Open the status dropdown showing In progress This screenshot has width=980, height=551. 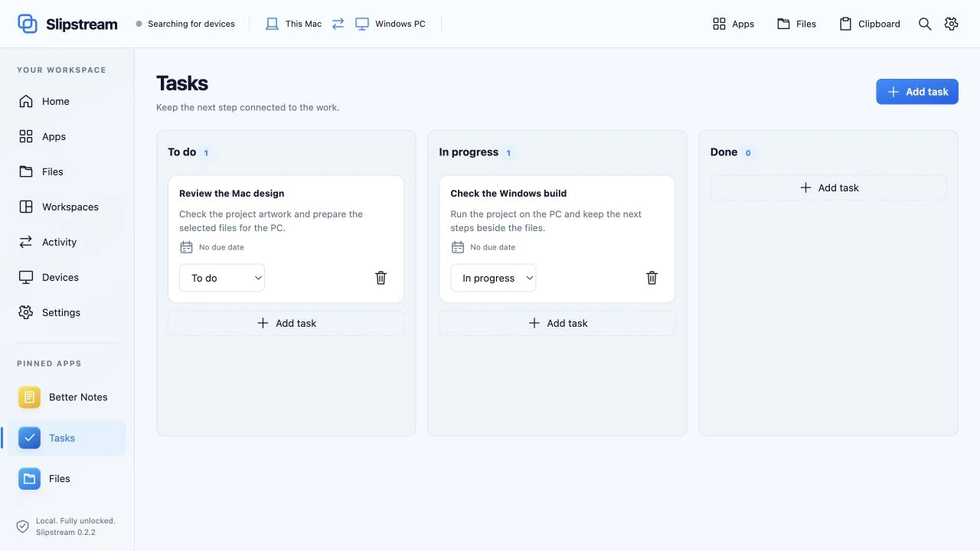pos(493,278)
